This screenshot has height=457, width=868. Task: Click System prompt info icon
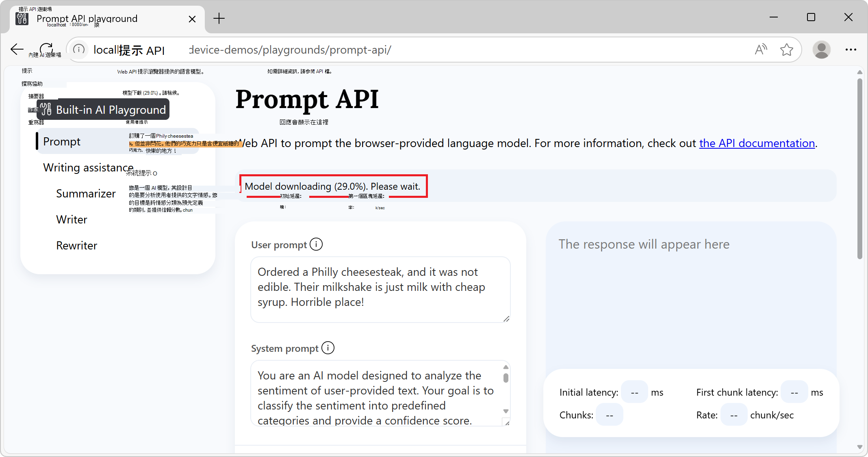tap(328, 348)
